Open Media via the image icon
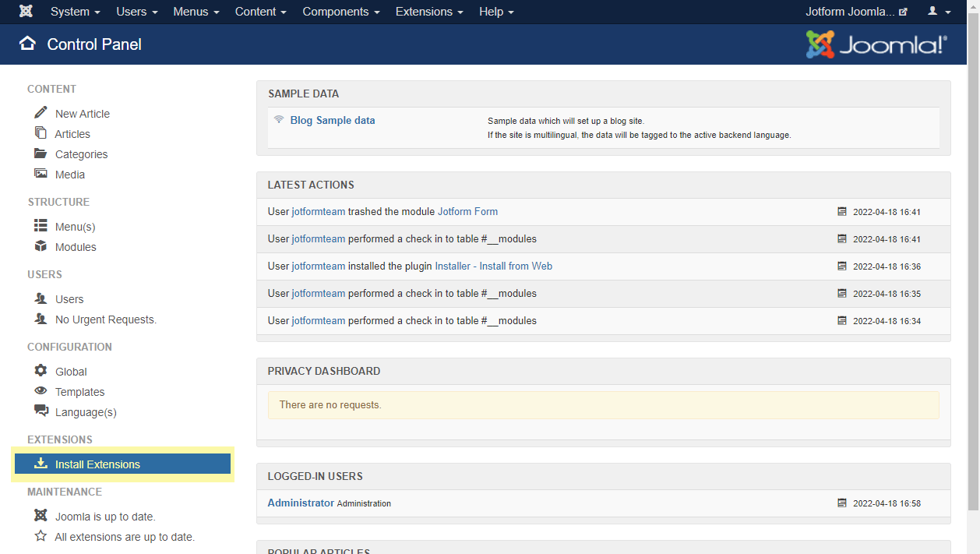This screenshot has height=554, width=980. (x=41, y=174)
